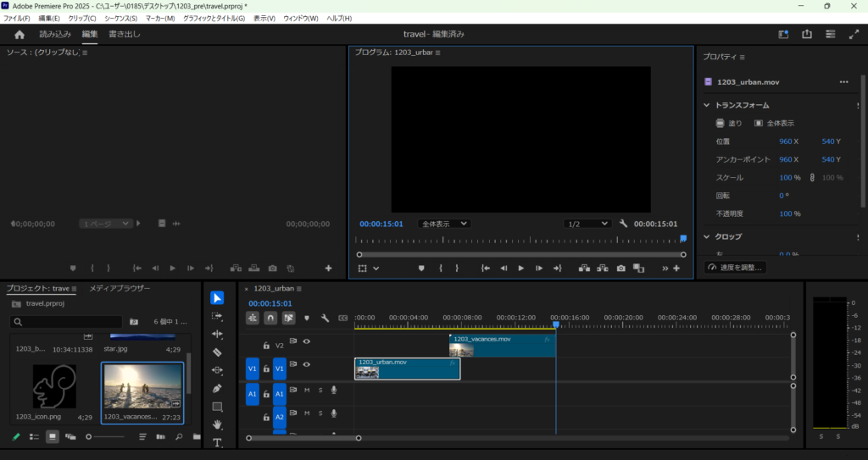868x460 pixels.
Task: Open the 全体表示 zoom level dropdown
Action: click(446, 224)
